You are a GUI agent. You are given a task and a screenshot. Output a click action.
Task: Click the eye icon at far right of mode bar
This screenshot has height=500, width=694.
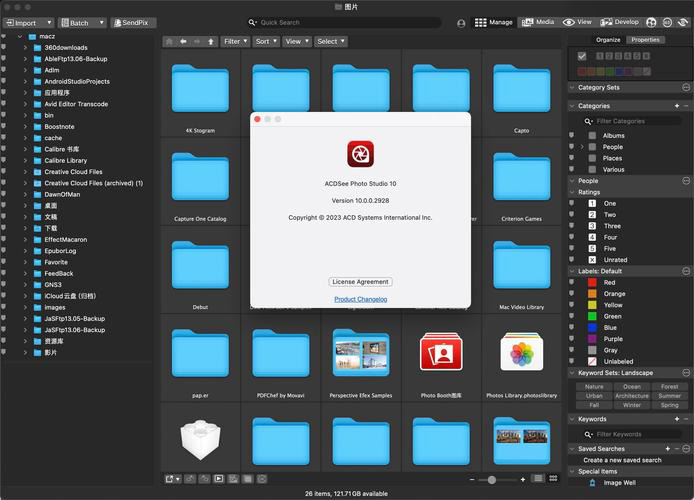(x=683, y=23)
